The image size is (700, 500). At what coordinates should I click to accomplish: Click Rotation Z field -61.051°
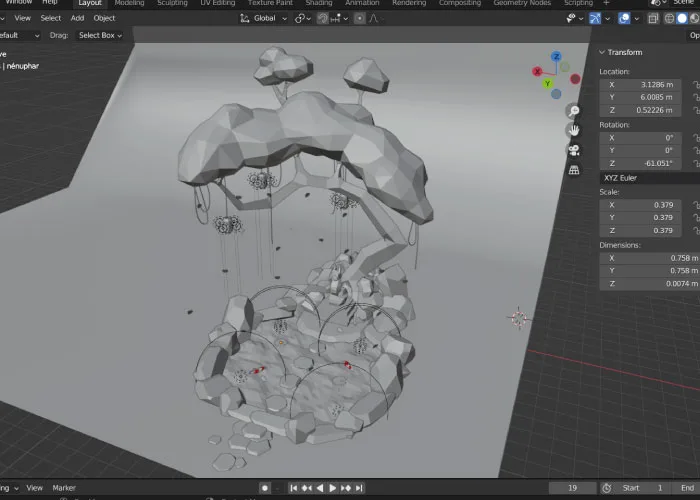[x=640, y=163]
